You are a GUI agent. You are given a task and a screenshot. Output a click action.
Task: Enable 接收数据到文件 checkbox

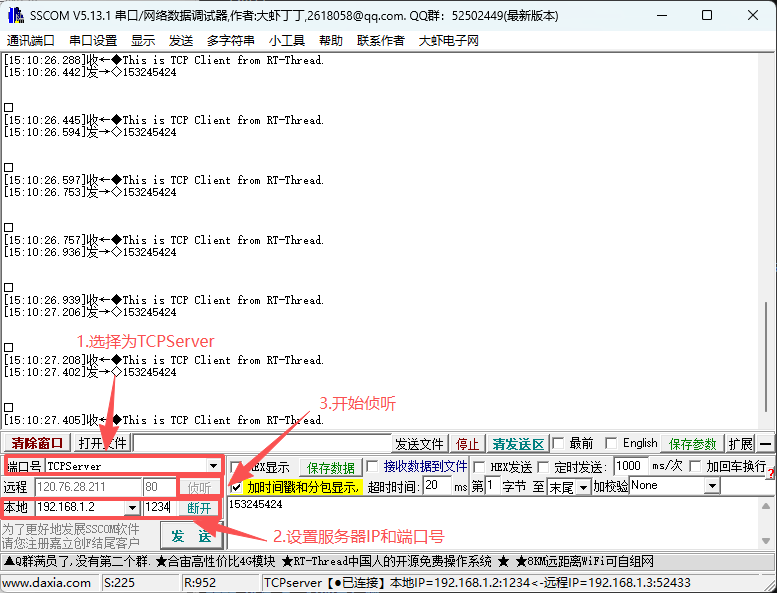(372, 466)
